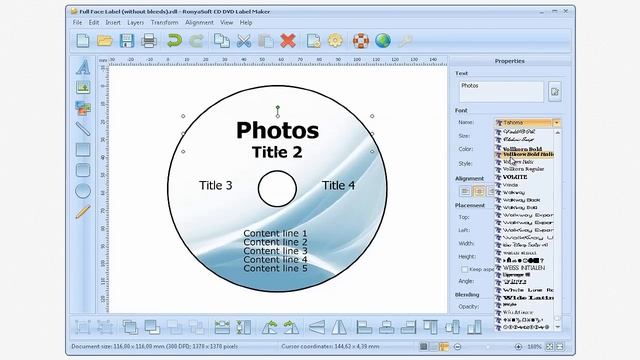
Task: Zoom out with minus button
Action: tap(458, 347)
